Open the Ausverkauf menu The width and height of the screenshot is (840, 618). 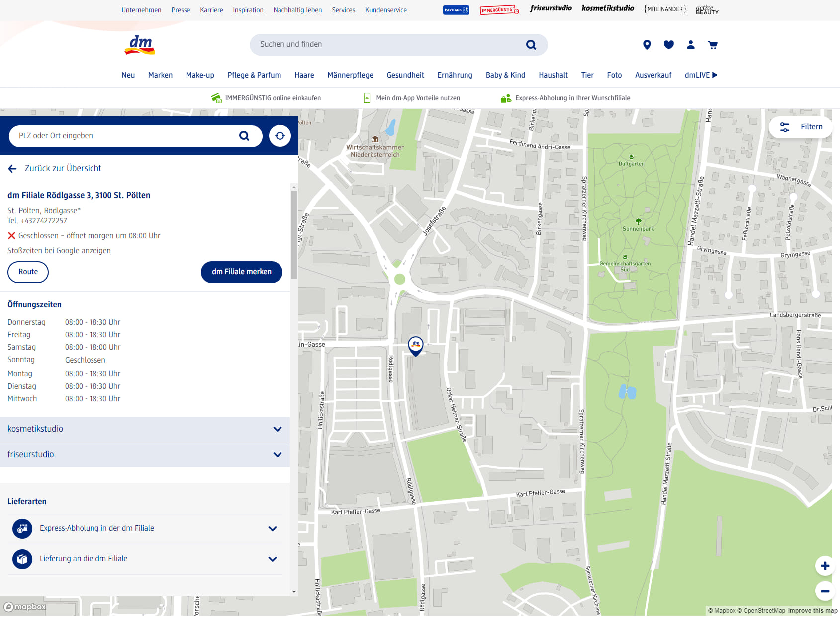click(653, 75)
